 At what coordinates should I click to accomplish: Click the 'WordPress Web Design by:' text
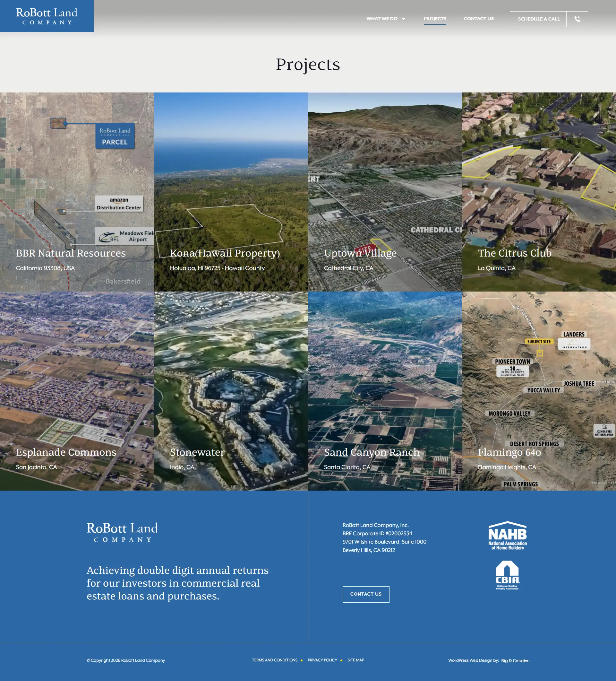[473, 660]
